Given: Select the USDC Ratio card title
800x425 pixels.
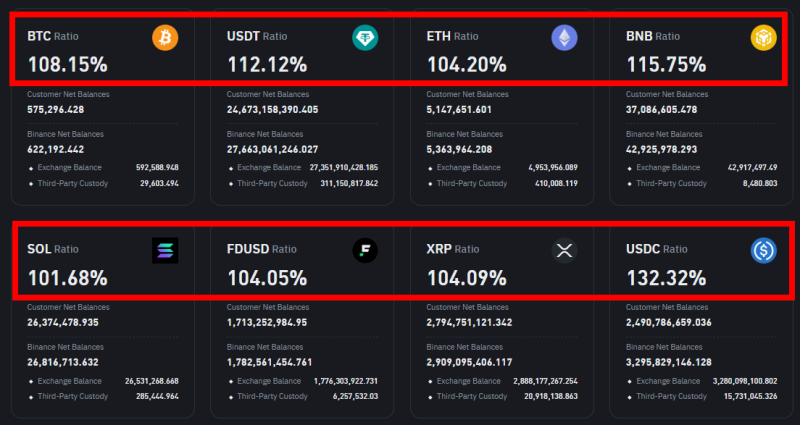Looking at the screenshot, I should pyautogui.click(x=657, y=249).
